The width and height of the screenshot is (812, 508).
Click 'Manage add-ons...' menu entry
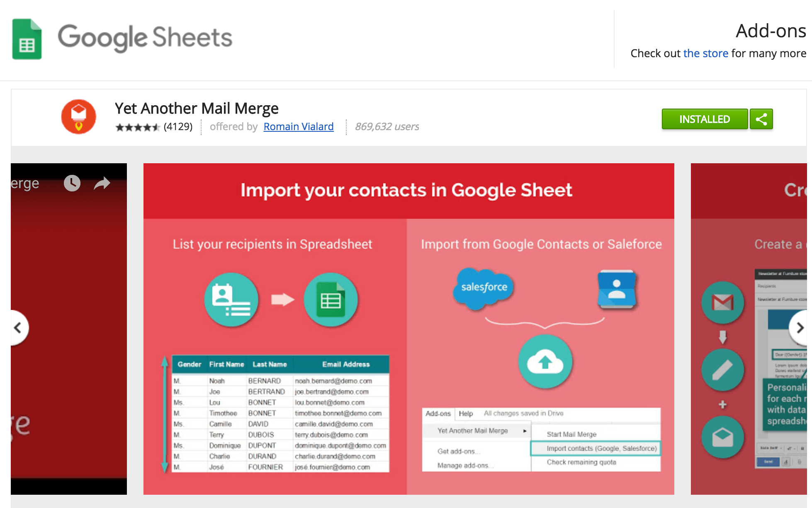465,465
